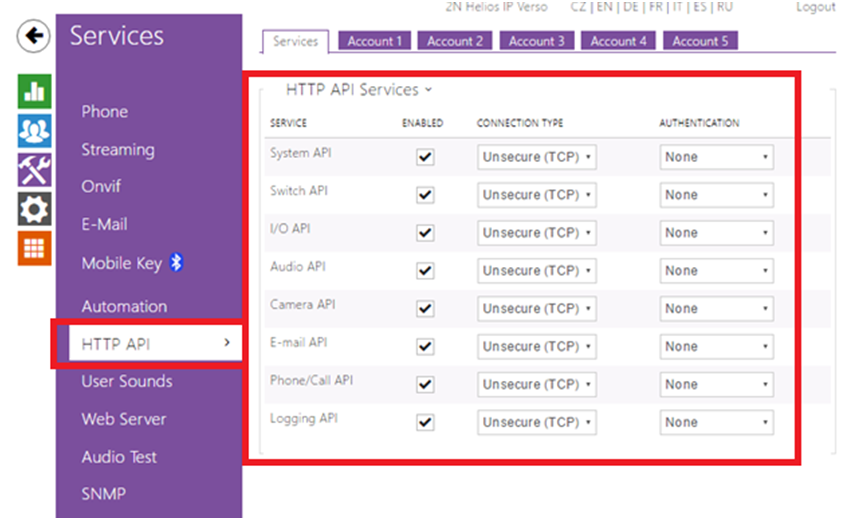Open Audio API authentication dropdown
Viewport: 857px width, 520px height.
coord(716,271)
